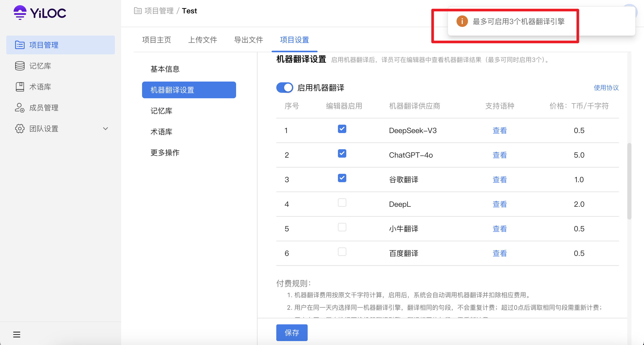Toggle the 启用机器翻译 switch
Viewport: 644px width, 345px height.
(285, 88)
